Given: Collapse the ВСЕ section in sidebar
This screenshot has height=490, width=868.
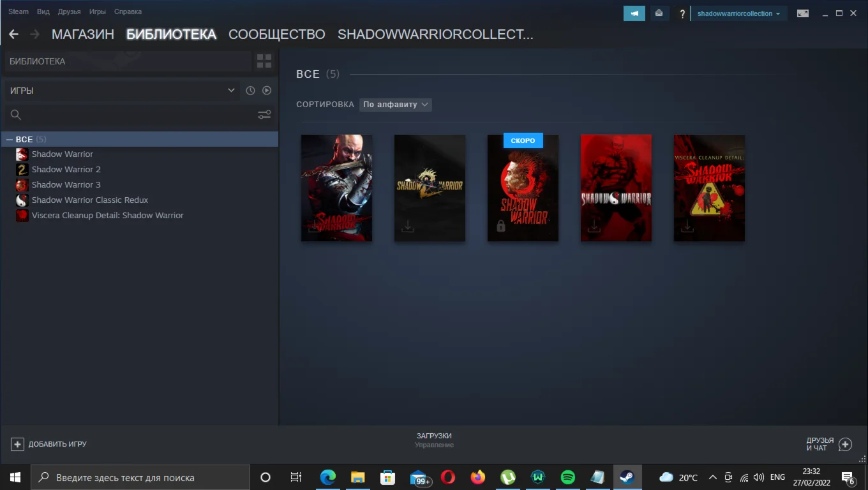Looking at the screenshot, I should click(10, 139).
